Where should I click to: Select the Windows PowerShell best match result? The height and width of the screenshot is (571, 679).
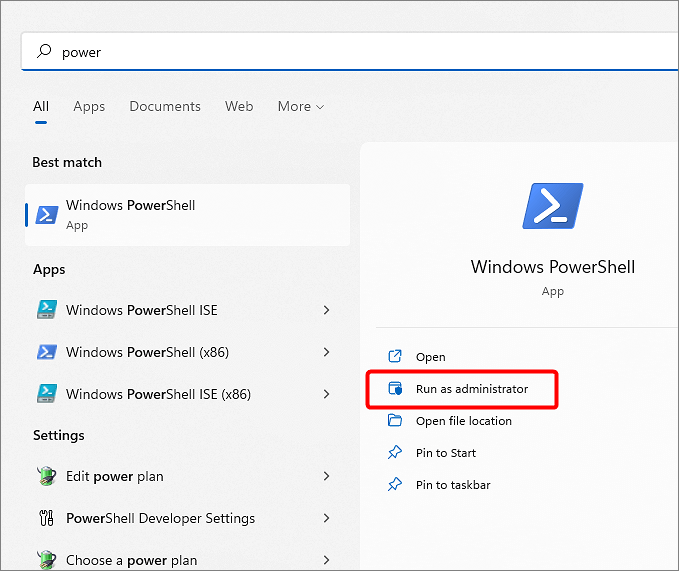click(x=188, y=215)
